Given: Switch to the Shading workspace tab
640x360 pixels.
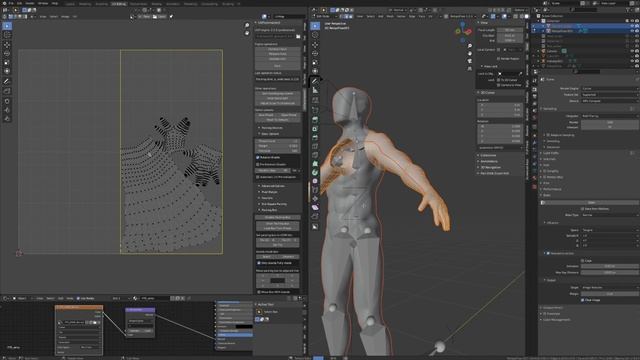Looking at the screenshot, I should tap(156, 4).
